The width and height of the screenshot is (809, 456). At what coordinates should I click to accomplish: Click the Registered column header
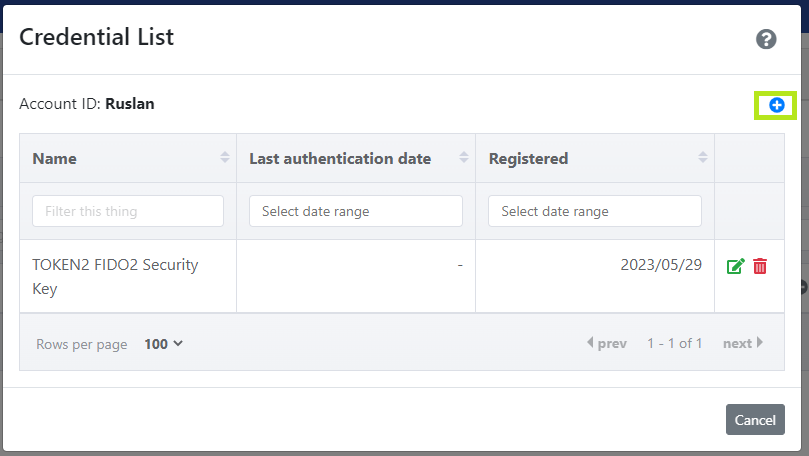click(528, 159)
